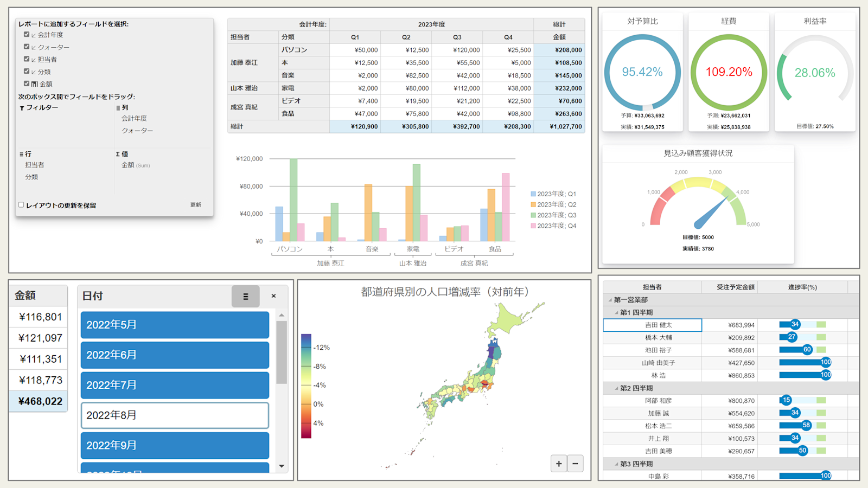868x488 pixels.
Task: Click the multi-select icon in the 日付 slicer
Action: tap(245, 297)
